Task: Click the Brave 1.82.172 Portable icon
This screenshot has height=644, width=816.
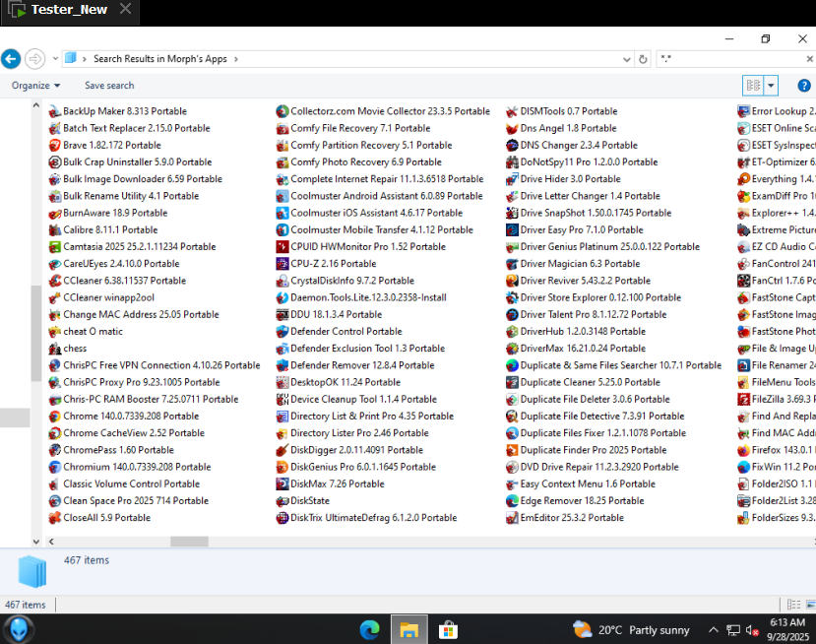Action: (x=55, y=146)
